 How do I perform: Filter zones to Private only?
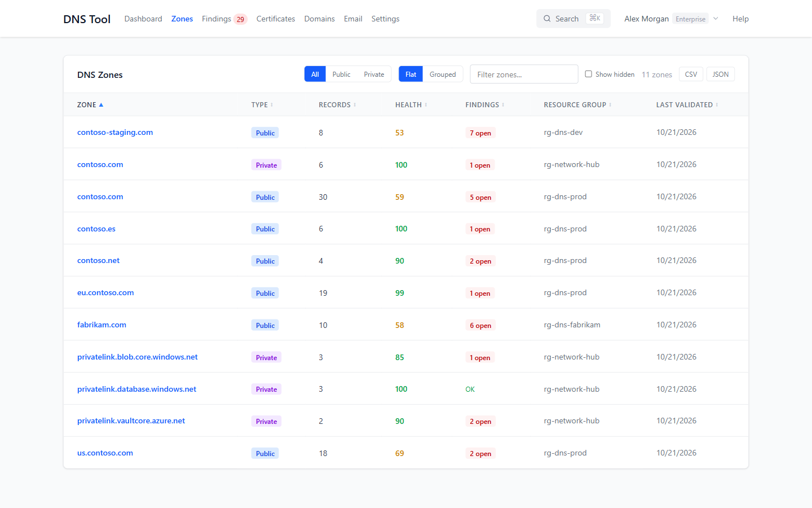[374, 74]
